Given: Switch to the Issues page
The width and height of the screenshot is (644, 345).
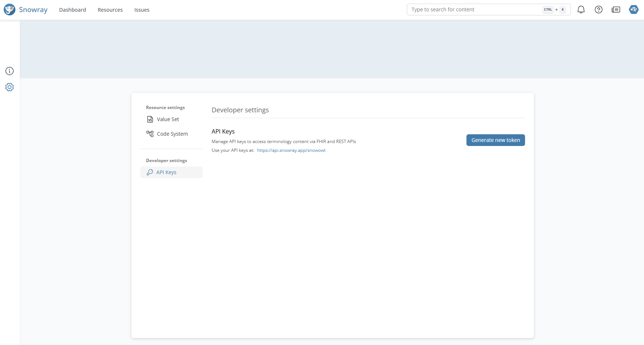Looking at the screenshot, I should (142, 10).
